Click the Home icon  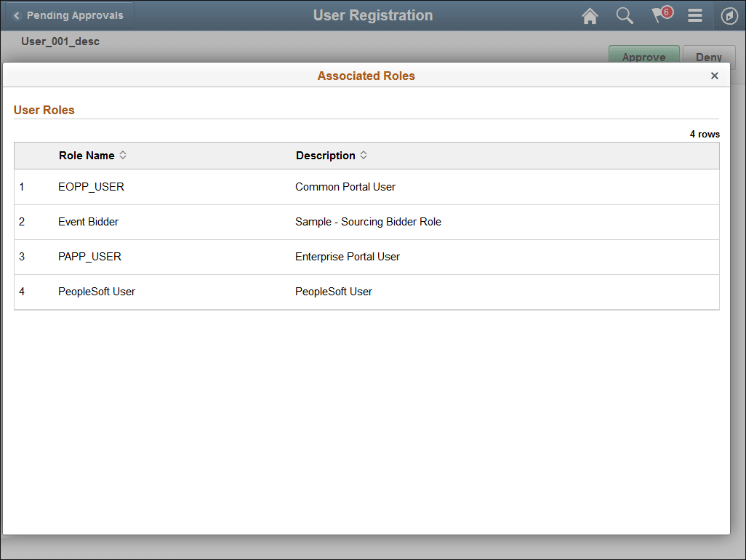point(590,15)
